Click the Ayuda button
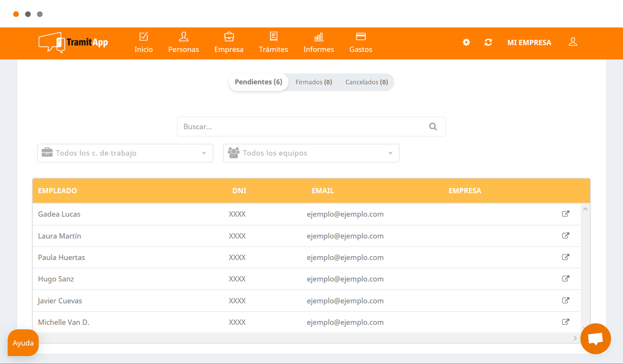 click(x=23, y=343)
